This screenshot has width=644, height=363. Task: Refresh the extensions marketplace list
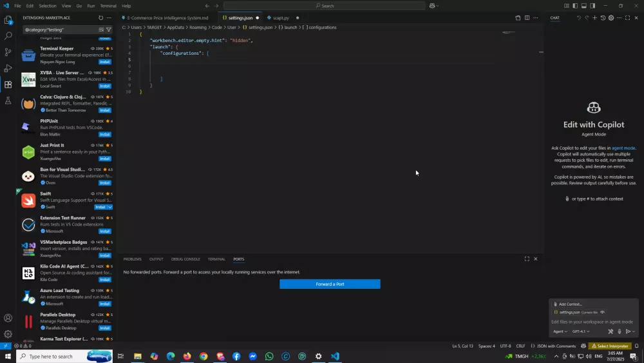coord(100,18)
